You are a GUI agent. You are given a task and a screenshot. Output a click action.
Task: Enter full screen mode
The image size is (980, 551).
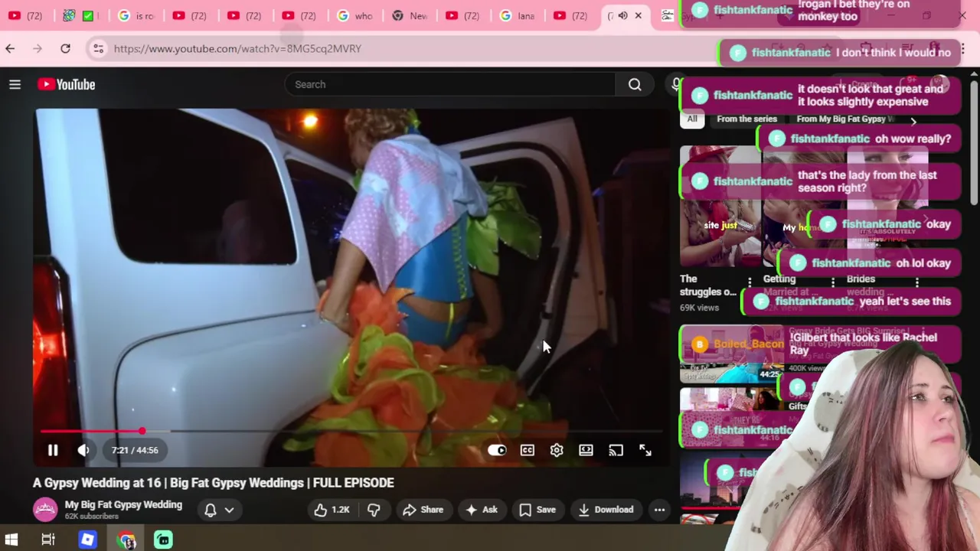[x=645, y=450]
